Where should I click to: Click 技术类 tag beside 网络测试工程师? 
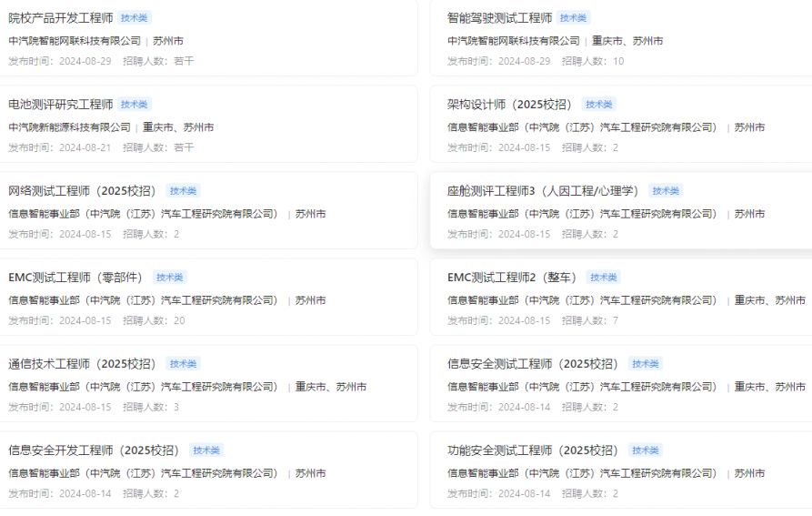click(184, 191)
